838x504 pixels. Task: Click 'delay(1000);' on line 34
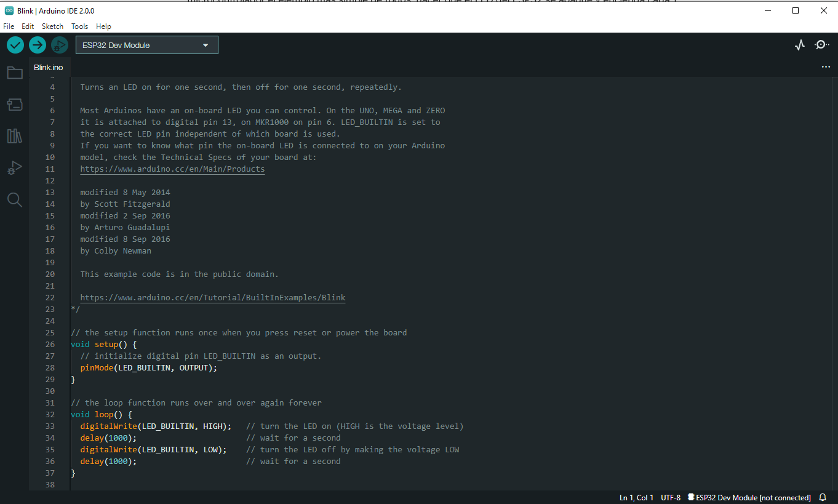click(x=108, y=438)
